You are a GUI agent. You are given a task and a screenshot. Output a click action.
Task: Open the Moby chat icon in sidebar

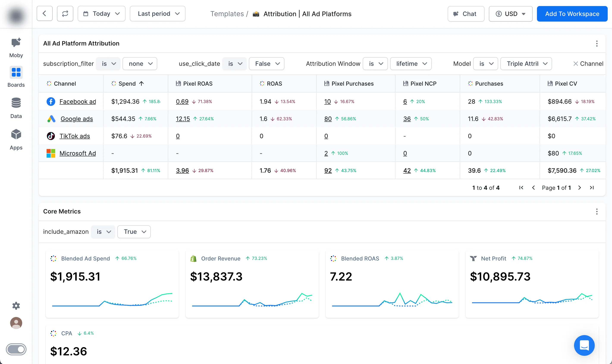(x=16, y=43)
